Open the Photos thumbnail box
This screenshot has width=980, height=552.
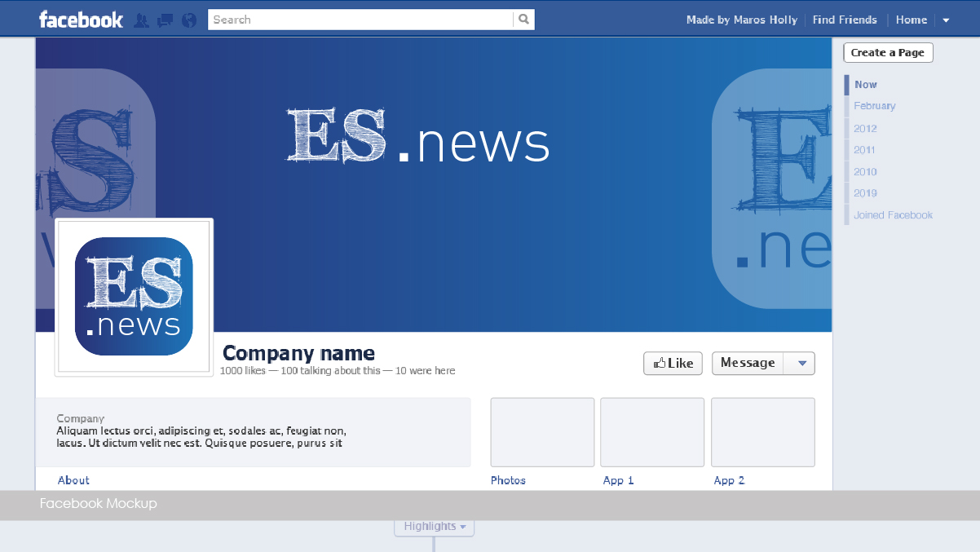tap(542, 432)
